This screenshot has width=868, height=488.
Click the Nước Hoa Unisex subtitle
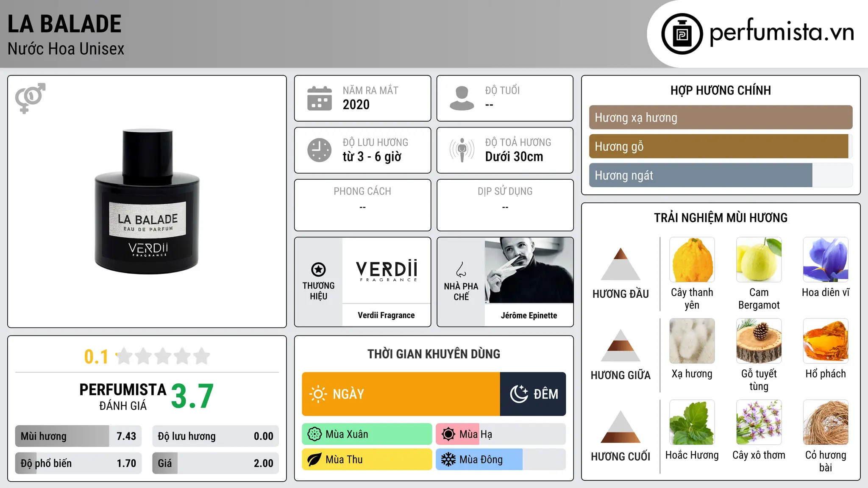(66, 49)
